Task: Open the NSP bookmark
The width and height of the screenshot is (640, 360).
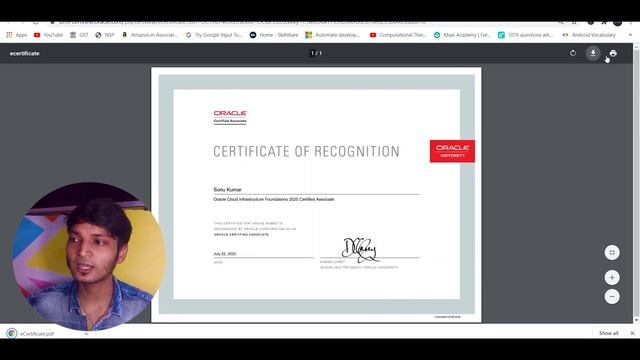Action: point(104,35)
